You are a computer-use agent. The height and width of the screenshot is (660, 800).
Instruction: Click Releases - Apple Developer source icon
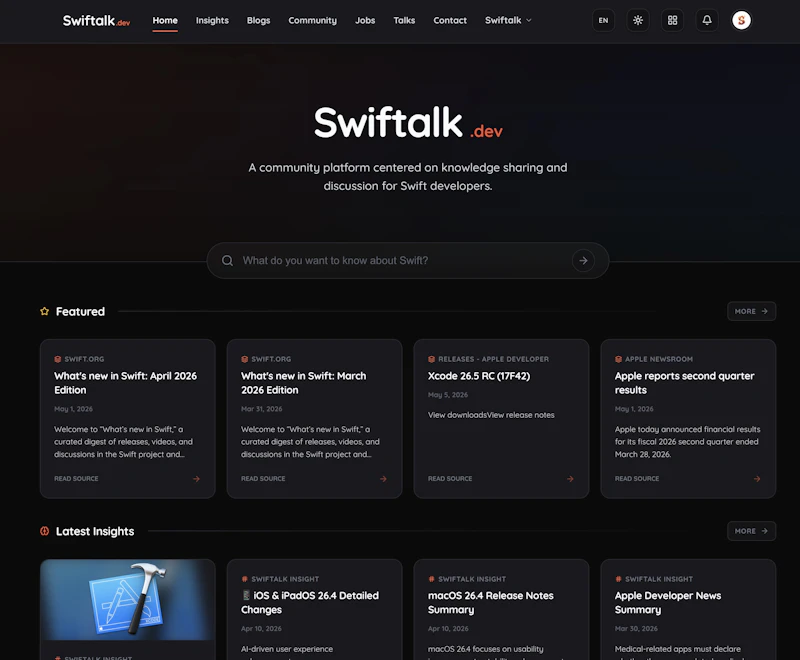click(431, 359)
